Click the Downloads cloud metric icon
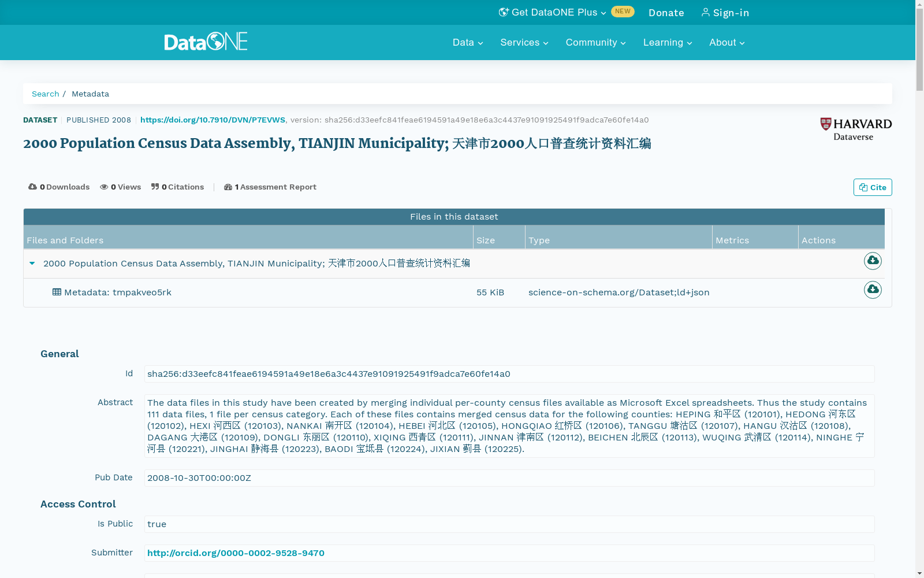The image size is (924, 578). tap(32, 187)
